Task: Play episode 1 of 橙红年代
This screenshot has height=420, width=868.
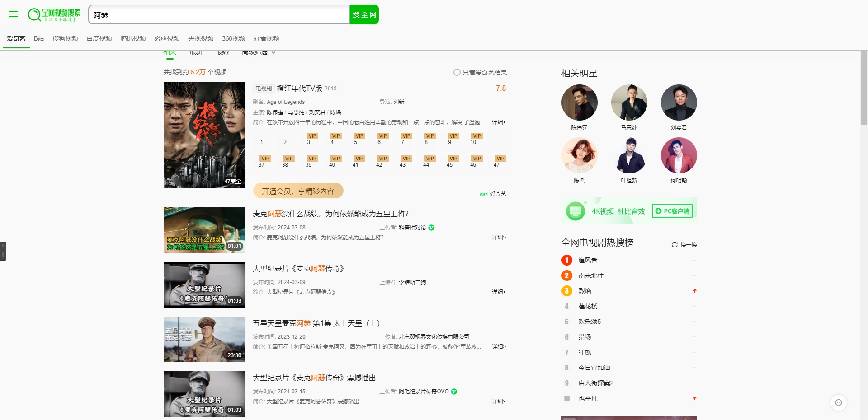Action: 261,142
